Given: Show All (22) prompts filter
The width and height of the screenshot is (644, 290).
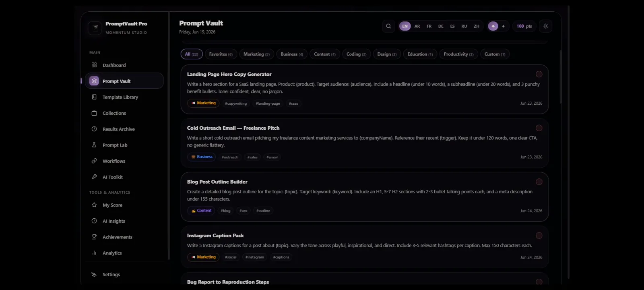Looking at the screenshot, I should [192, 54].
